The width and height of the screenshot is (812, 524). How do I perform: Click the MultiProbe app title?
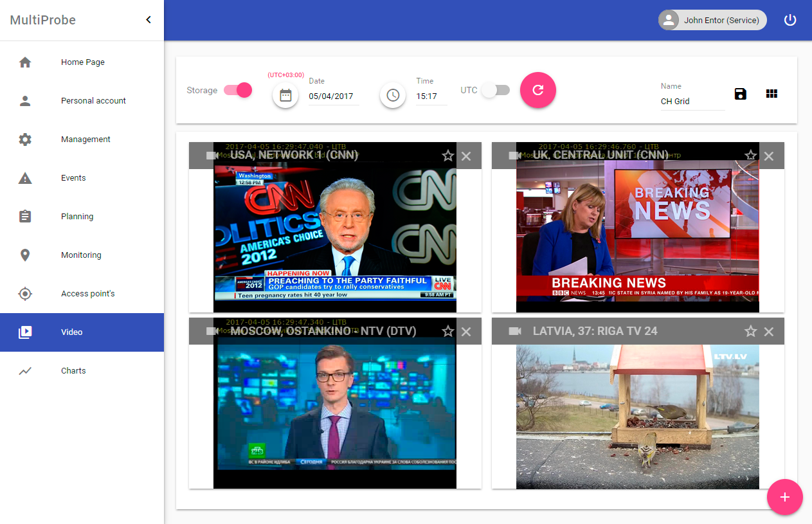tap(43, 20)
